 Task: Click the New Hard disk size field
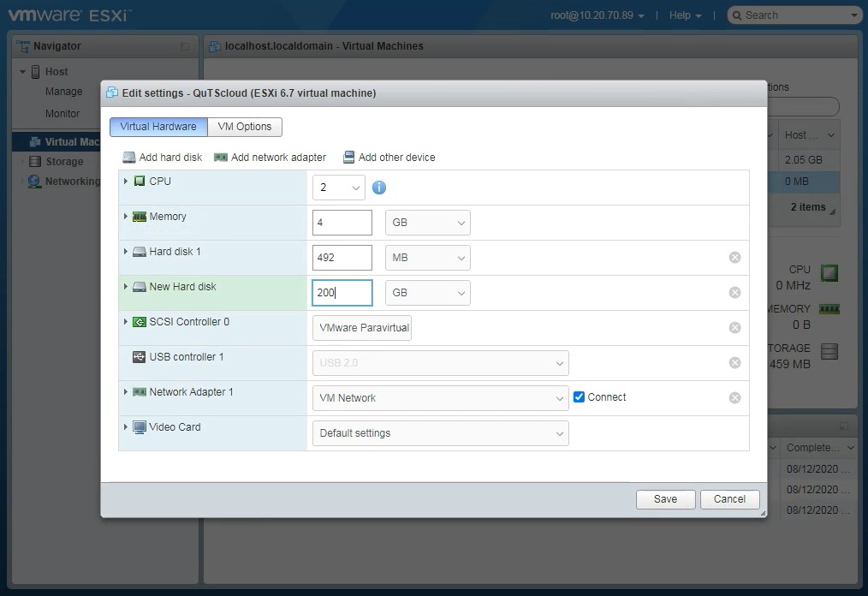pos(342,293)
